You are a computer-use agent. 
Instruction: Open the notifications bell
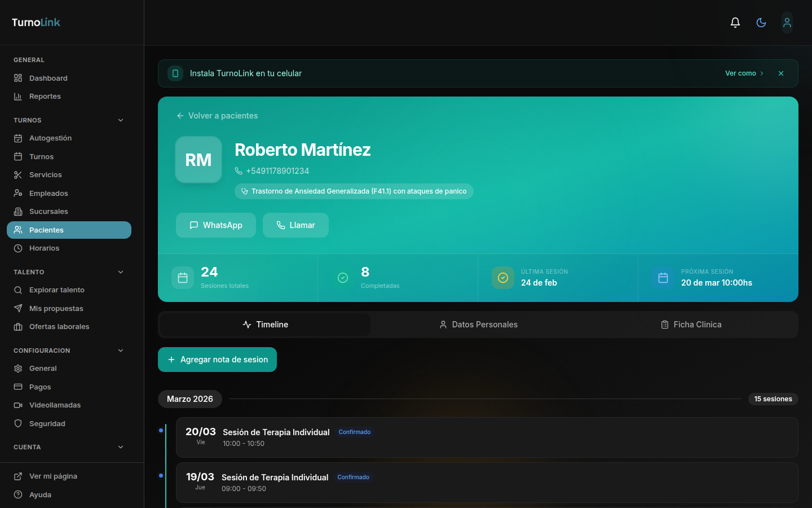pos(735,23)
